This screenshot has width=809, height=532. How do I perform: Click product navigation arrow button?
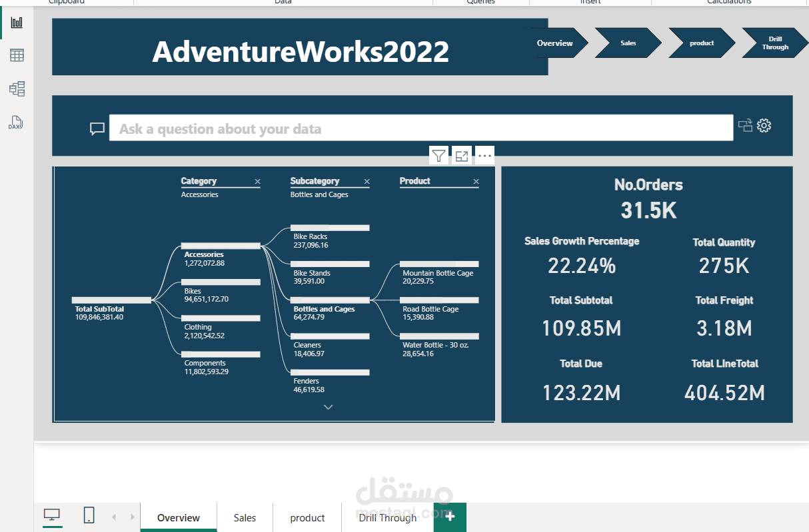[701, 43]
